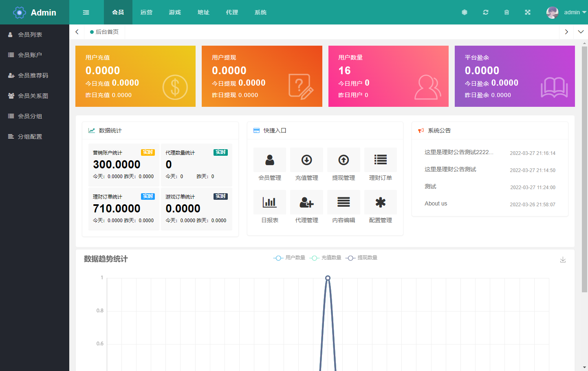Viewport: 588px width, 371px height.
Task: Select the 系统 top menu
Action: 261,12
